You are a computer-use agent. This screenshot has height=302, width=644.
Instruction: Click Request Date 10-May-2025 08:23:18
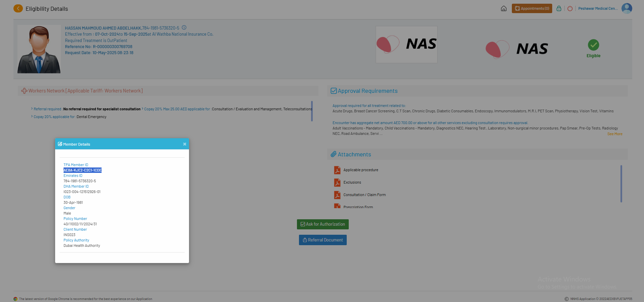pos(99,53)
